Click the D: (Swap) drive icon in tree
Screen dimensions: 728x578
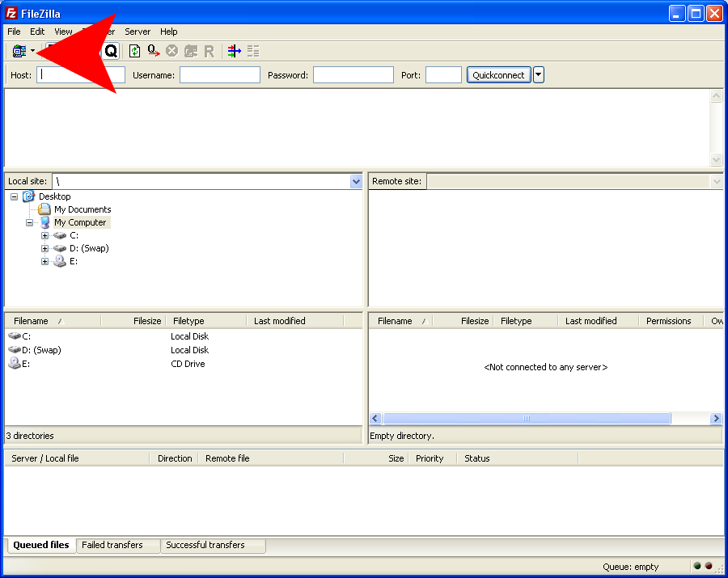coord(60,249)
